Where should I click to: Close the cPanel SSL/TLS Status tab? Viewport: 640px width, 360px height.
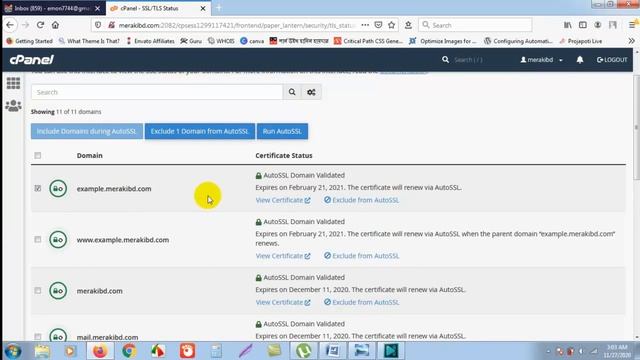pyautogui.click(x=203, y=8)
